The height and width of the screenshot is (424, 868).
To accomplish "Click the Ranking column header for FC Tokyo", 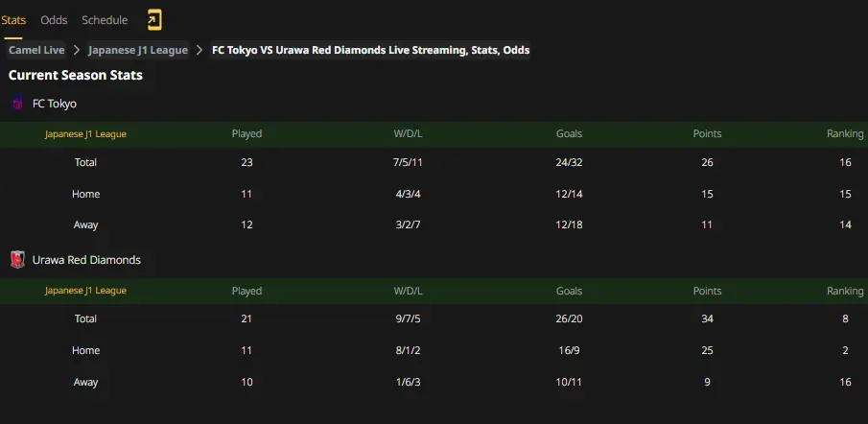I will pos(845,133).
